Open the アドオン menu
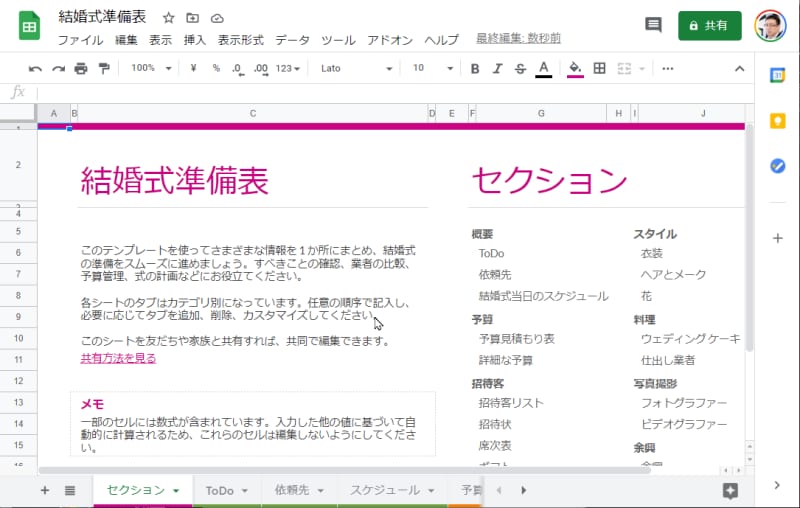The width and height of the screenshot is (800, 508). pyautogui.click(x=390, y=40)
